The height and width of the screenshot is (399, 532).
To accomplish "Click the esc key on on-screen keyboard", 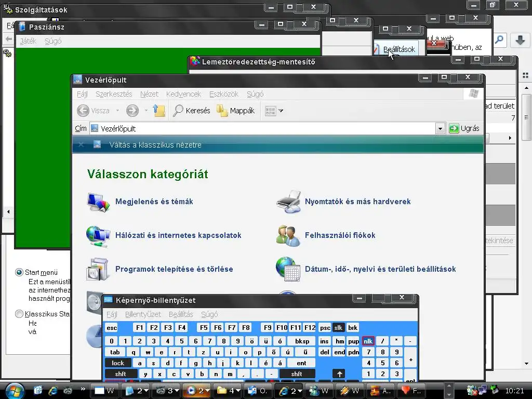I will (x=112, y=328).
